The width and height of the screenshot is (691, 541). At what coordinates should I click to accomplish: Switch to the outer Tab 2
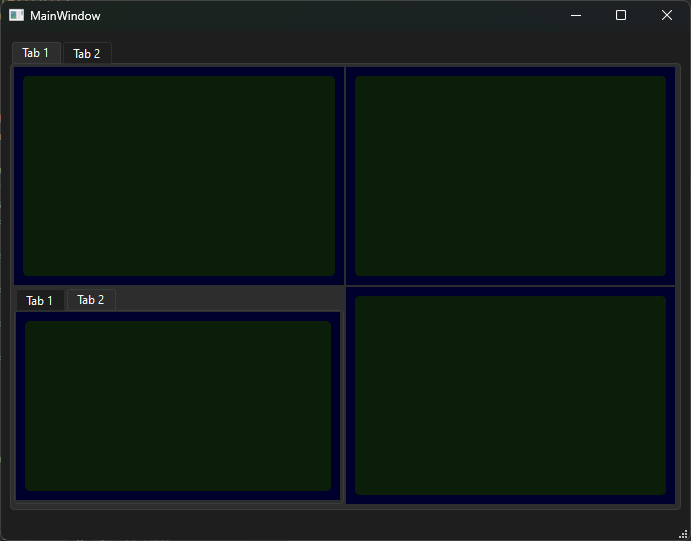click(87, 53)
